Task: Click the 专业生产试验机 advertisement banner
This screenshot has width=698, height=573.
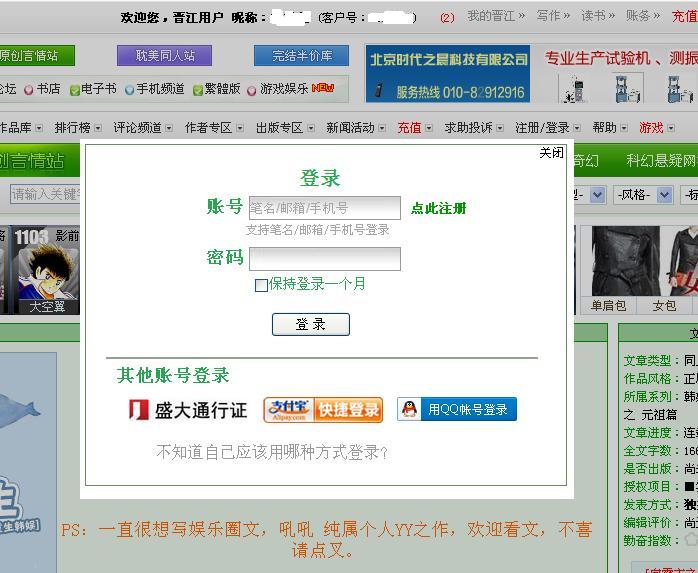Action: click(x=616, y=74)
